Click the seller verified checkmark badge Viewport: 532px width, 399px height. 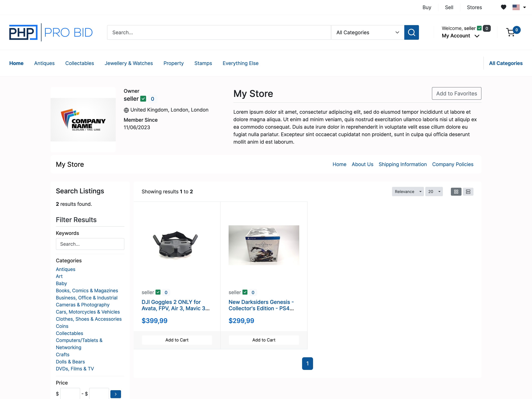pyautogui.click(x=143, y=99)
